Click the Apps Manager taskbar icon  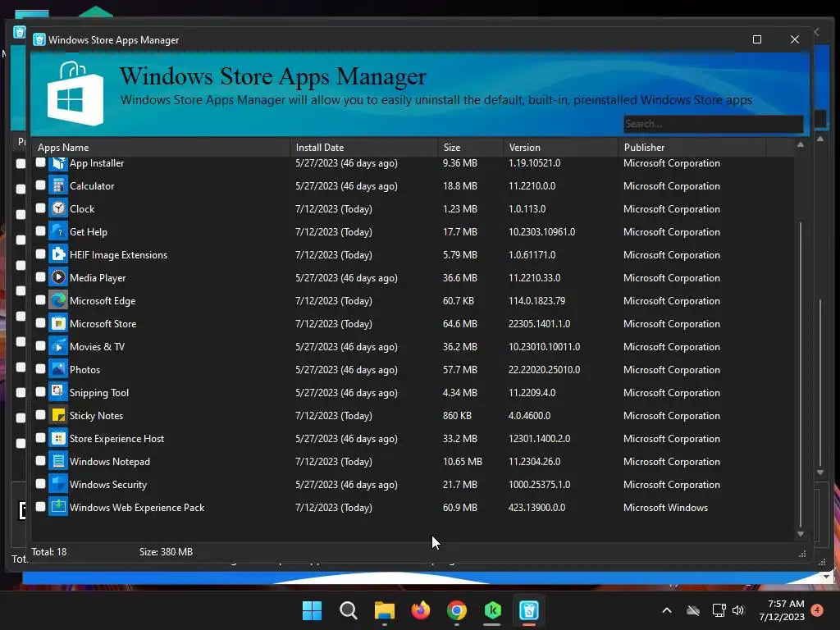[x=529, y=610]
